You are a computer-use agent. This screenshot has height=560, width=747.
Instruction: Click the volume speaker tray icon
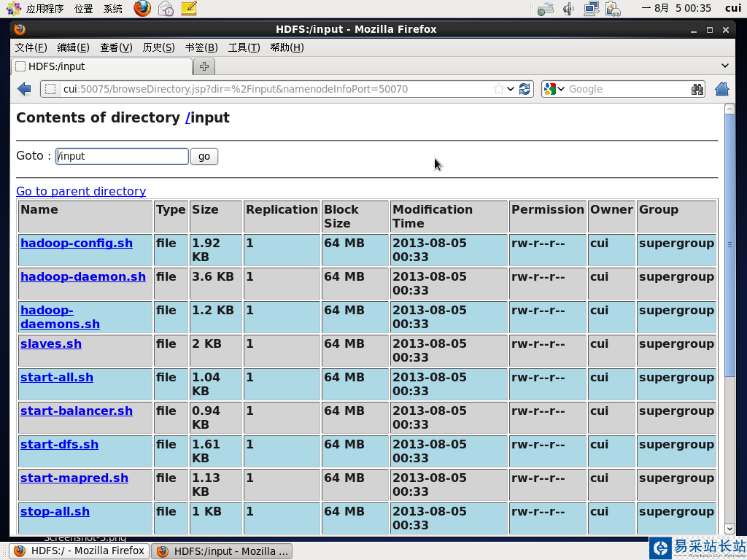(568, 9)
